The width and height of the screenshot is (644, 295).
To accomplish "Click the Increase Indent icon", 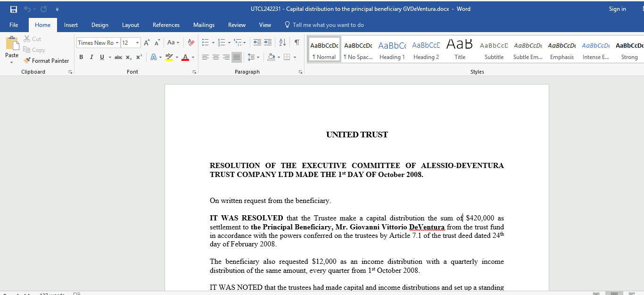I will pos(268,42).
